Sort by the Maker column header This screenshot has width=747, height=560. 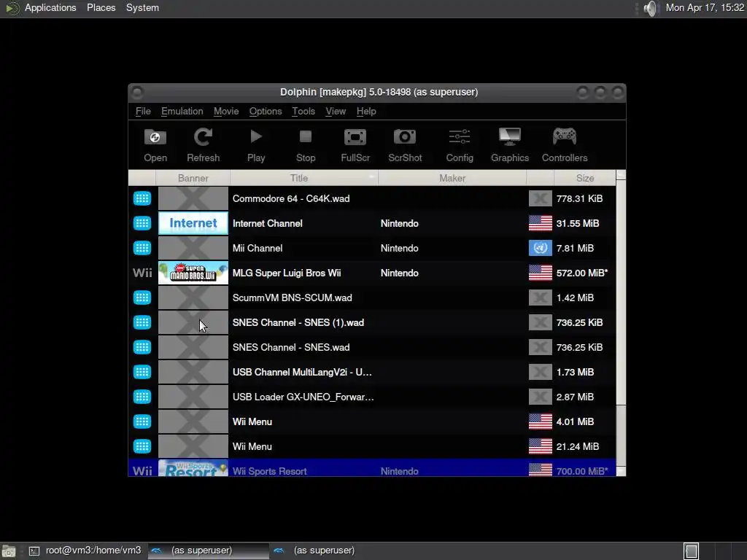tap(452, 178)
